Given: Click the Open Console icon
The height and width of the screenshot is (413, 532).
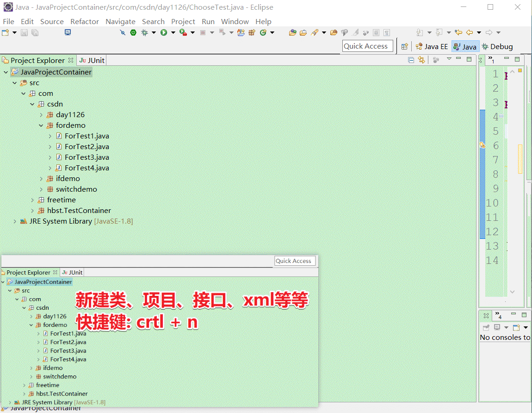Looking at the screenshot, I should click(x=516, y=327).
